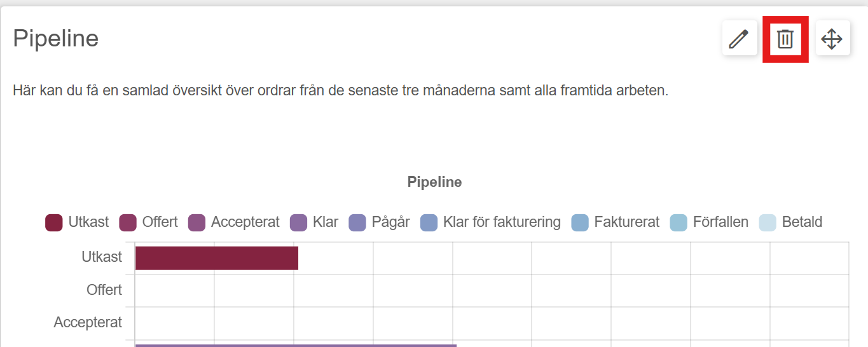Viewport: 868px width, 347px height.
Task: Toggle the Utkast legend entry
Action: (x=77, y=222)
